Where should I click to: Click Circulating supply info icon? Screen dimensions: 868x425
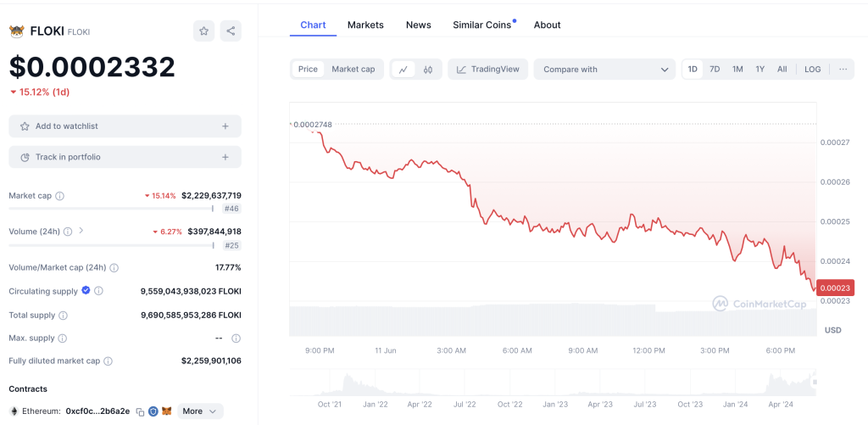pos(98,291)
